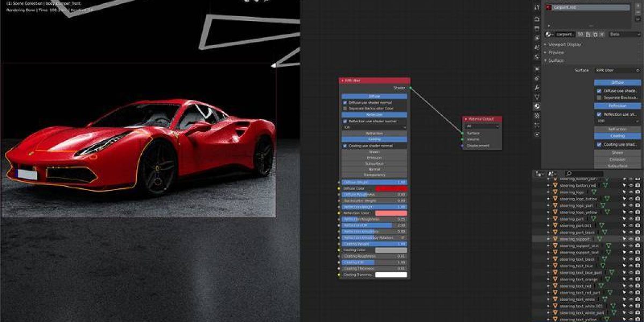
Task: Open the Material properties tab icon
Action: coord(537,106)
